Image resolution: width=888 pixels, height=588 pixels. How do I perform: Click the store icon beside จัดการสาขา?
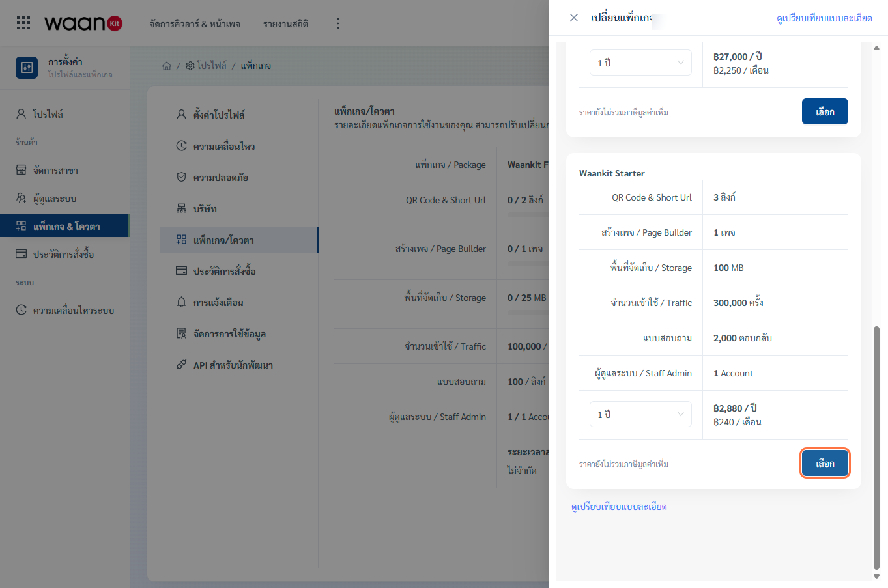click(21, 170)
